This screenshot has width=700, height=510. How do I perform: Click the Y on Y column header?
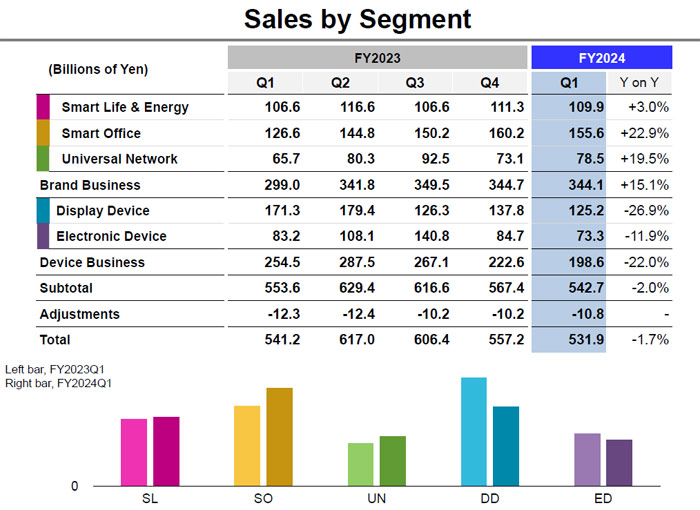coord(639,83)
